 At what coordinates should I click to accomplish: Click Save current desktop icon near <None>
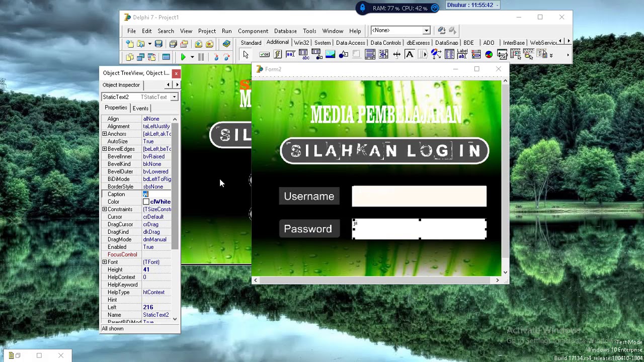pyautogui.click(x=442, y=31)
